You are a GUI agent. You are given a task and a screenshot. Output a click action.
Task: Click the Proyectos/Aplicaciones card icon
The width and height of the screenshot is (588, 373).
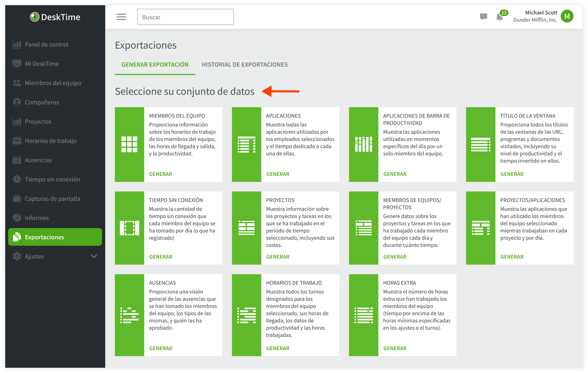[480, 228]
